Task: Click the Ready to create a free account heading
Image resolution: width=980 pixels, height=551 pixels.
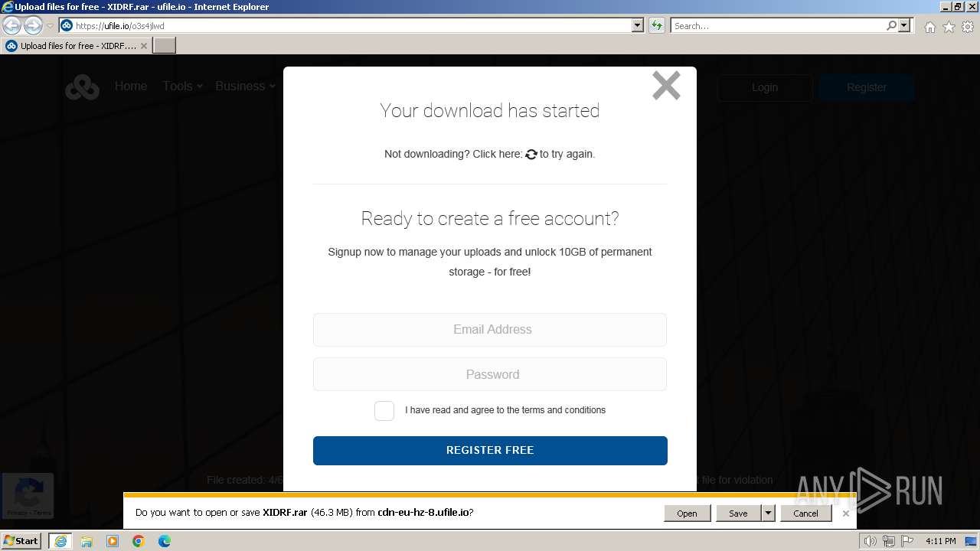Action: point(490,219)
